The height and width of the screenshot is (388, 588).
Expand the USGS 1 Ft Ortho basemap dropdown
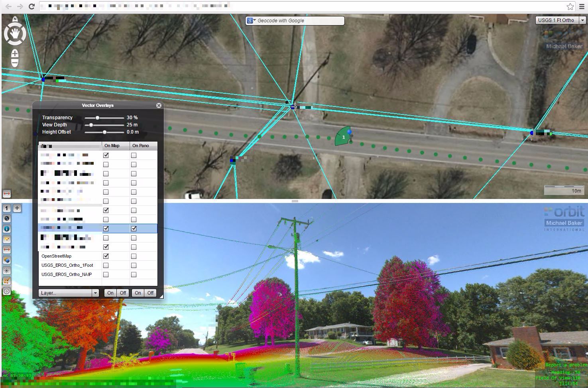[582, 20]
